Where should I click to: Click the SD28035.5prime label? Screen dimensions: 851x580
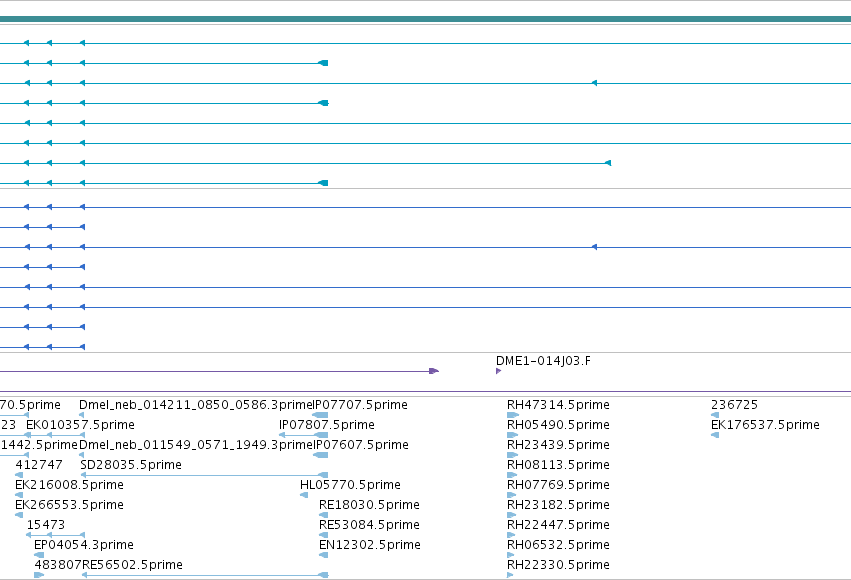[131, 465]
